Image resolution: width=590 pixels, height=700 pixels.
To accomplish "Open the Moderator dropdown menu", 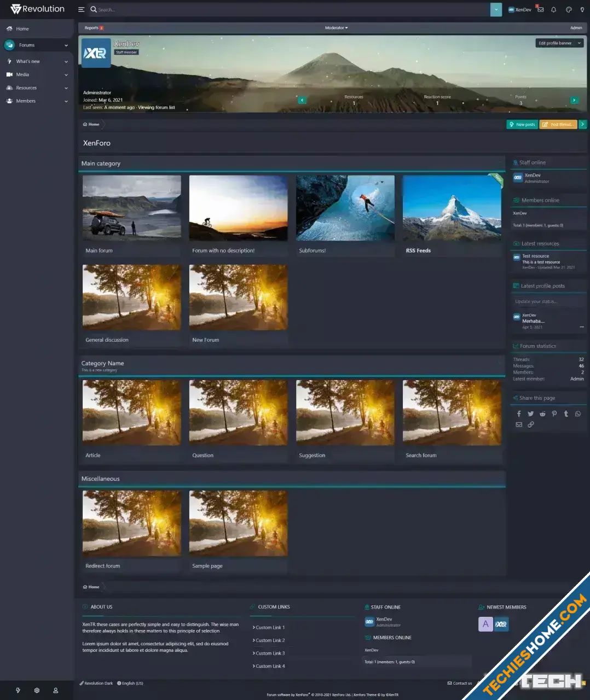I will pyautogui.click(x=336, y=28).
